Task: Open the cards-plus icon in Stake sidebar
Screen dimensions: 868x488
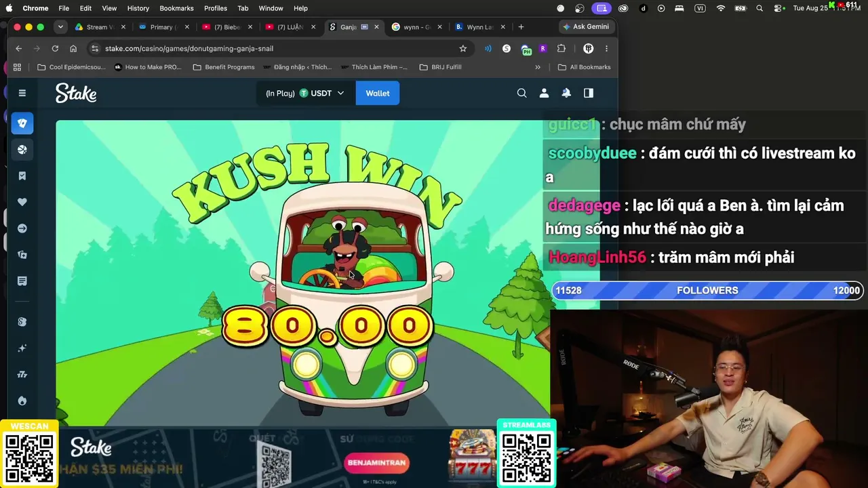Action: tap(22, 255)
